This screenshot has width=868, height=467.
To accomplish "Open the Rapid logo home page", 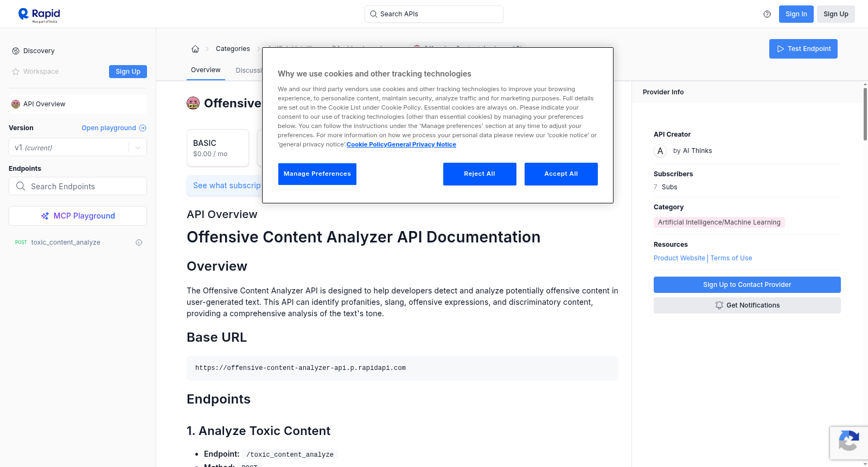I will (x=39, y=15).
